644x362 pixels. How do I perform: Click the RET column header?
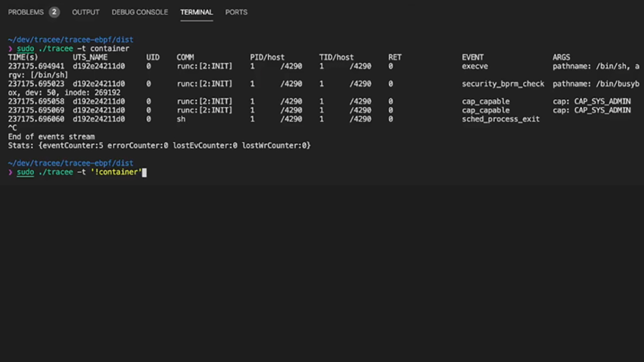[x=395, y=57]
